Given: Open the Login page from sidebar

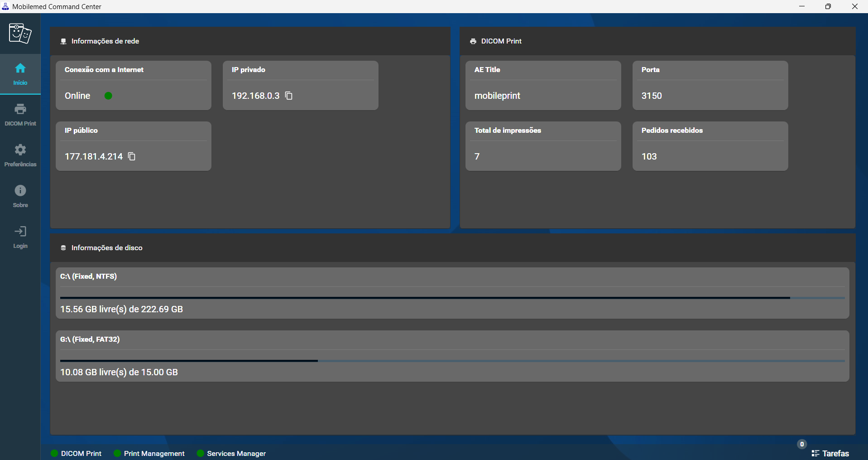Looking at the screenshot, I should click(20, 237).
